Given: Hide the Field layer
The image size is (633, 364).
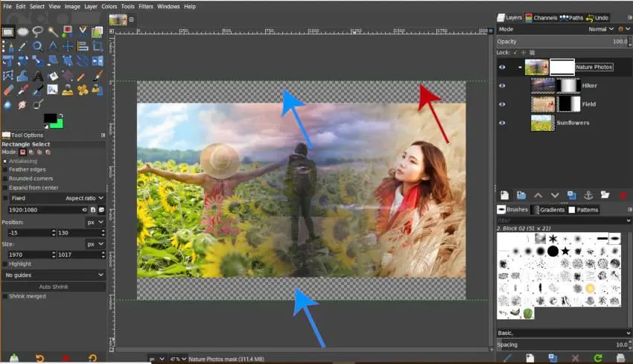Looking at the screenshot, I should [x=502, y=104].
